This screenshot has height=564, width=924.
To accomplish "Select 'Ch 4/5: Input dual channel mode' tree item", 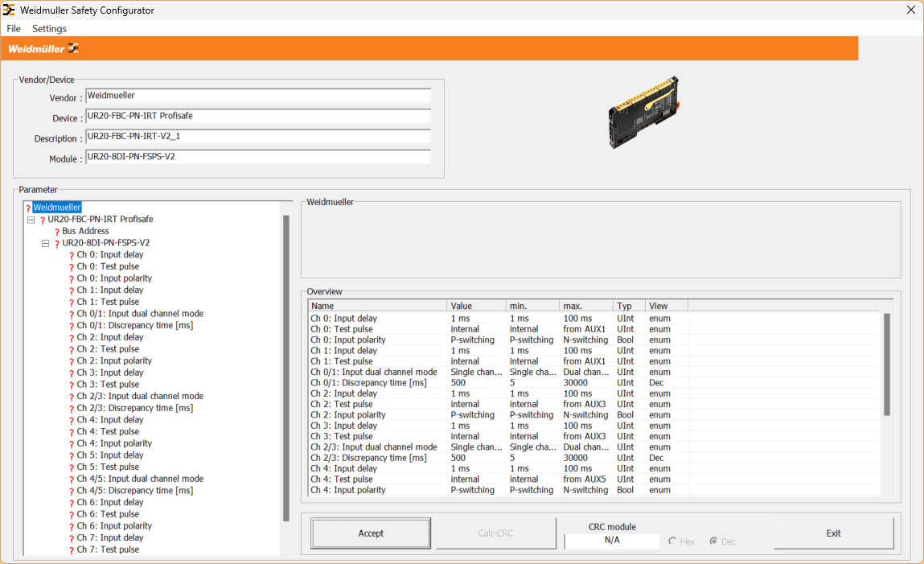I will tap(140, 479).
